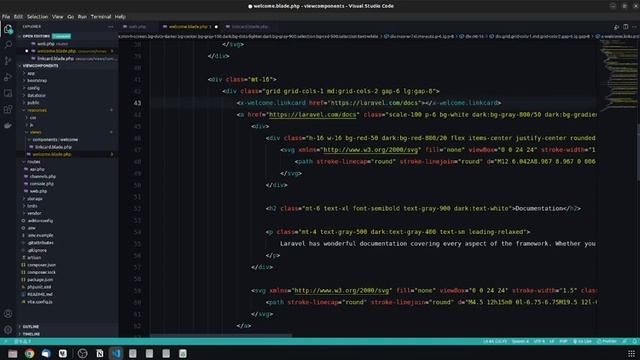The height and width of the screenshot is (360, 640).
Task: Click line number 43 in the gutter
Action: click(137, 103)
